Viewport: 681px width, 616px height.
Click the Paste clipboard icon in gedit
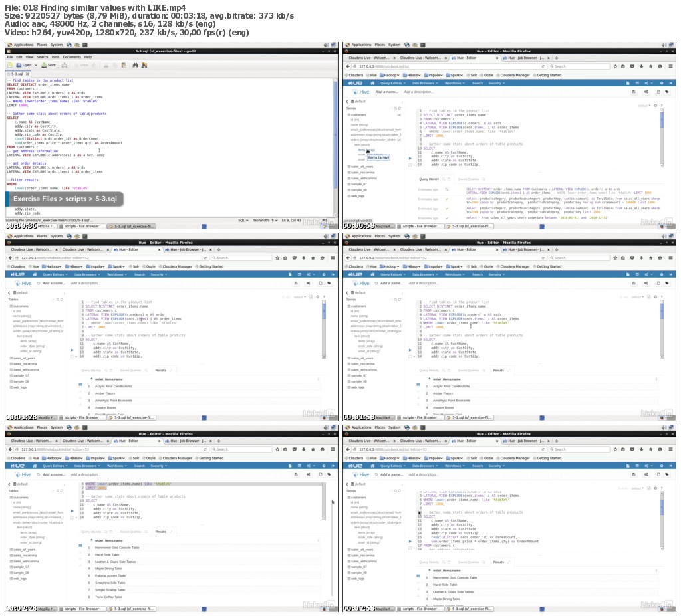pyautogui.click(x=124, y=65)
